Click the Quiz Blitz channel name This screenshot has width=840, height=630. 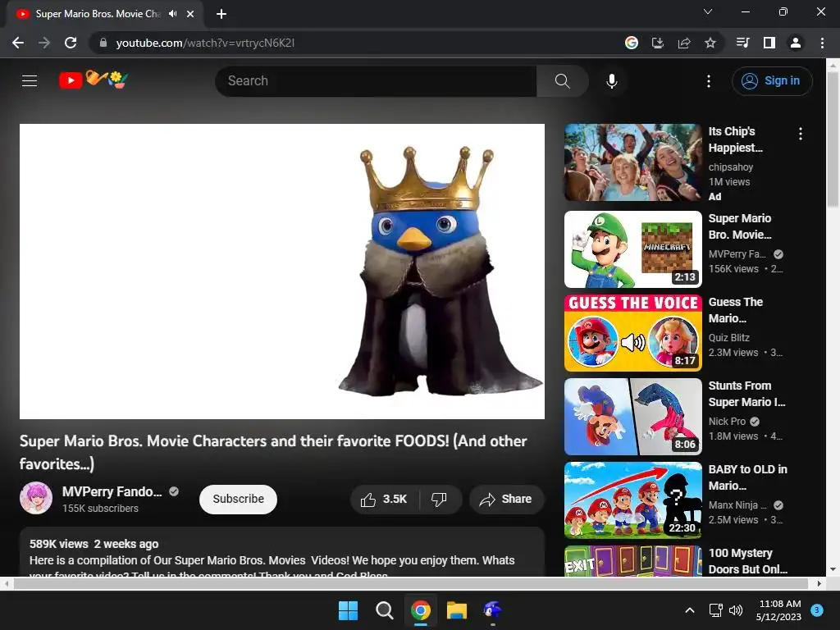[x=729, y=337]
